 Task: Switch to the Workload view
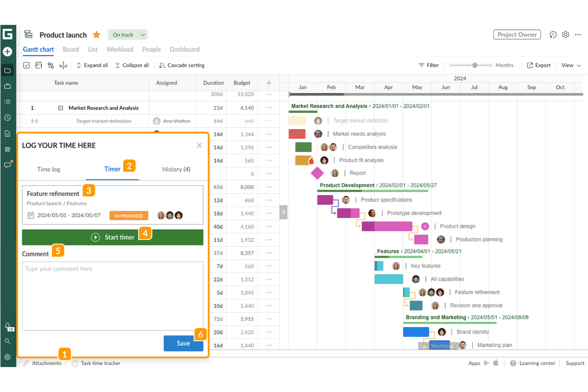120,49
